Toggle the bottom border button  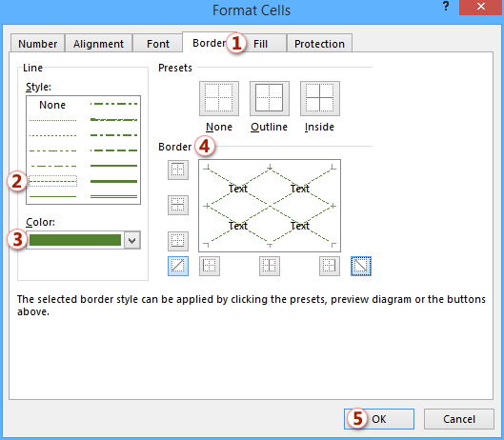[x=178, y=241]
